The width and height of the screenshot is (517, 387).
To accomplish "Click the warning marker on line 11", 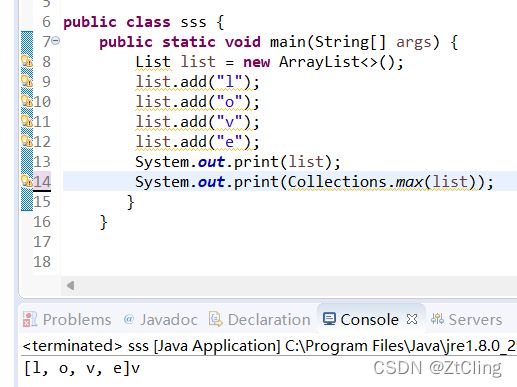I will click(x=27, y=121).
